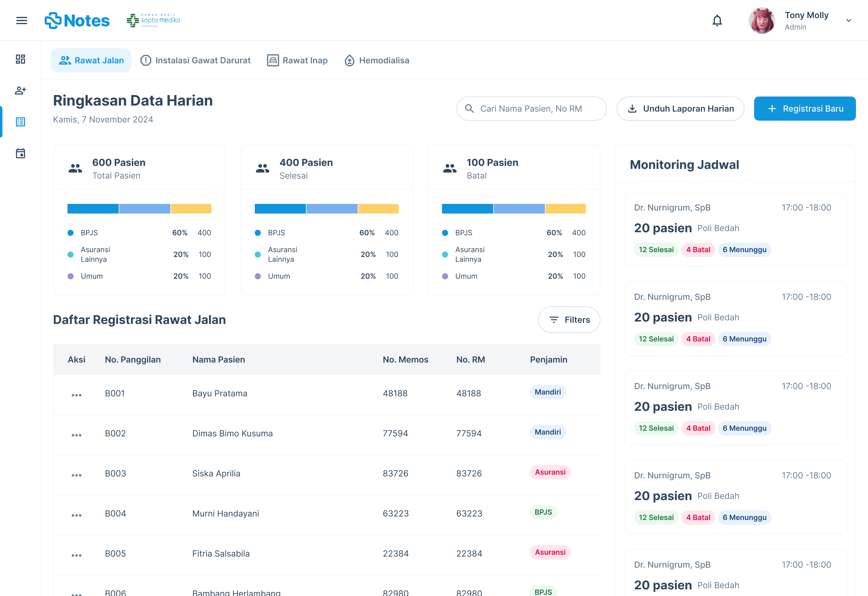Open three-dot menu for Siska Aprilia row
The width and height of the screenshot is (868, 596).
coord(77,475)
